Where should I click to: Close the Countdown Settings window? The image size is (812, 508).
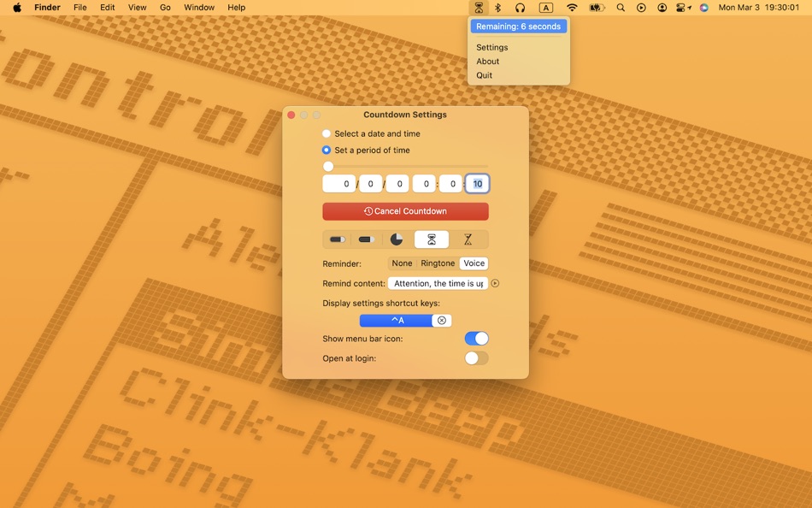pos(291,115)
